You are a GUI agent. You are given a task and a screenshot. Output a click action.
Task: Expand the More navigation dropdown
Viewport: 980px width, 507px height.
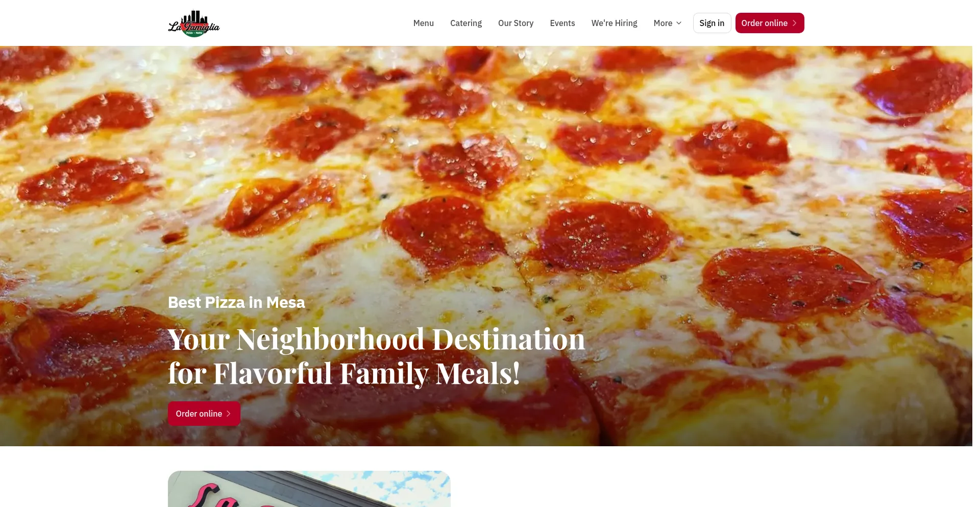[668, 23]
